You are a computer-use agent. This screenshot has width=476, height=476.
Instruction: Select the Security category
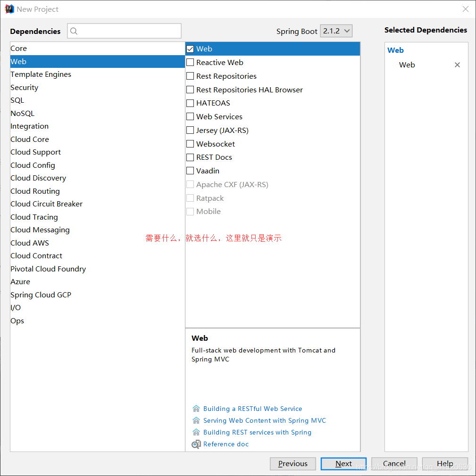click(24, 87)
